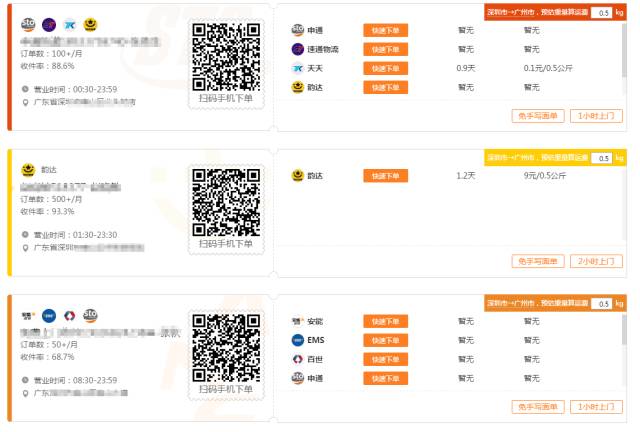Click the purple Suteng logo in first card header
Viewport: 640px width, 432px height.
pos(49,25)
